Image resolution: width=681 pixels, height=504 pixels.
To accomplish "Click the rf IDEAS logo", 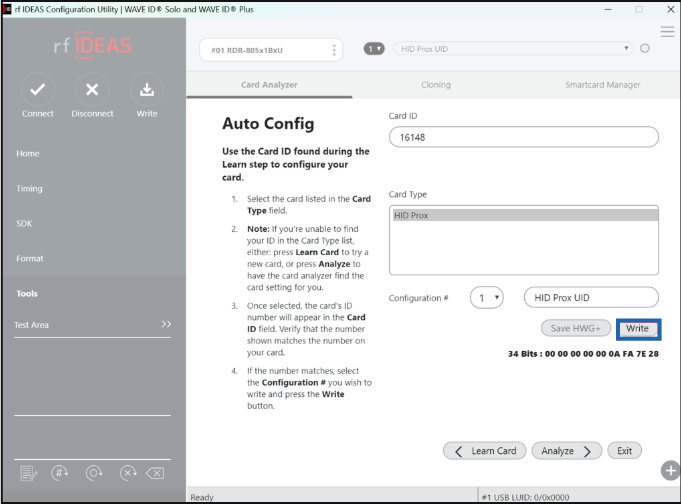I will [92, 45].
